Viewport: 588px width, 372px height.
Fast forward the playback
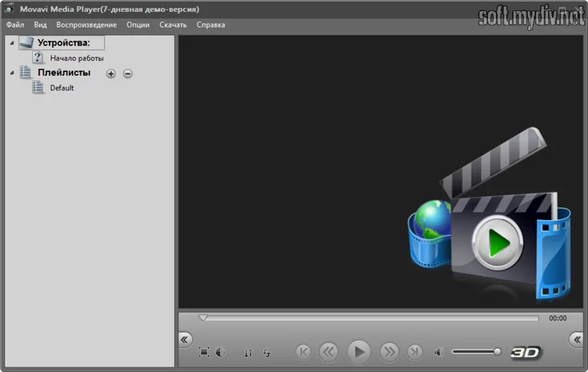(389, 352)
